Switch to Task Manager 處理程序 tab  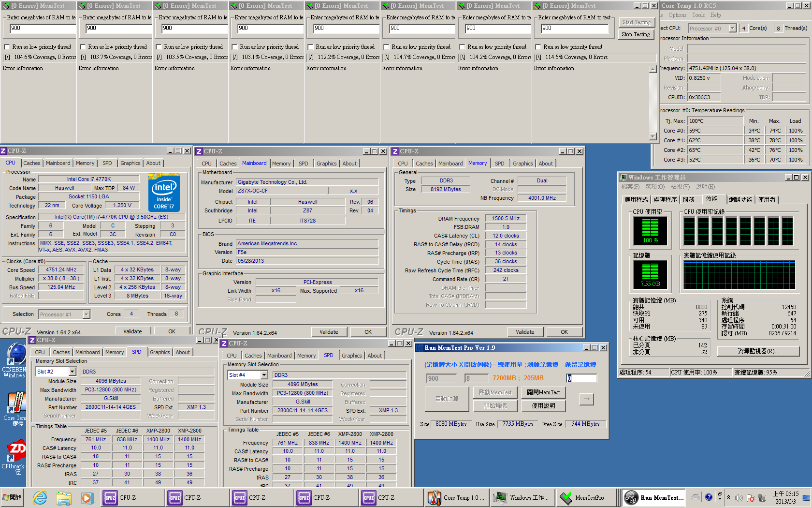[665, 200]
